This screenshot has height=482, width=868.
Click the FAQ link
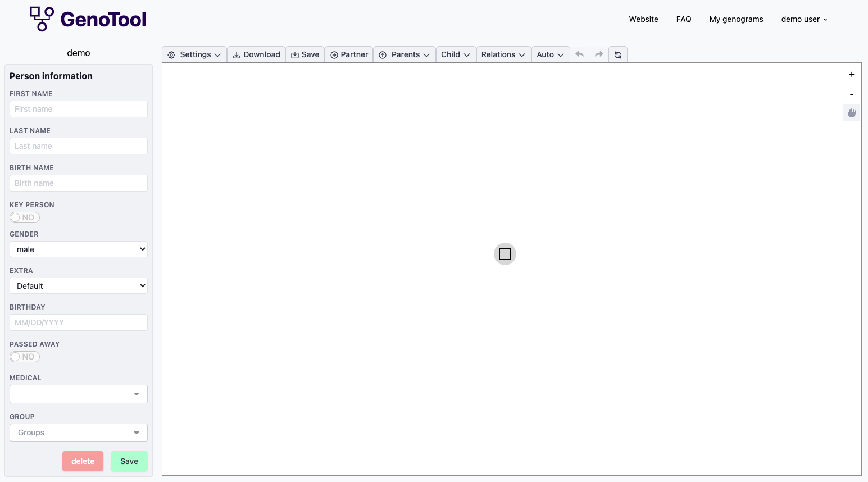(684, 19)
